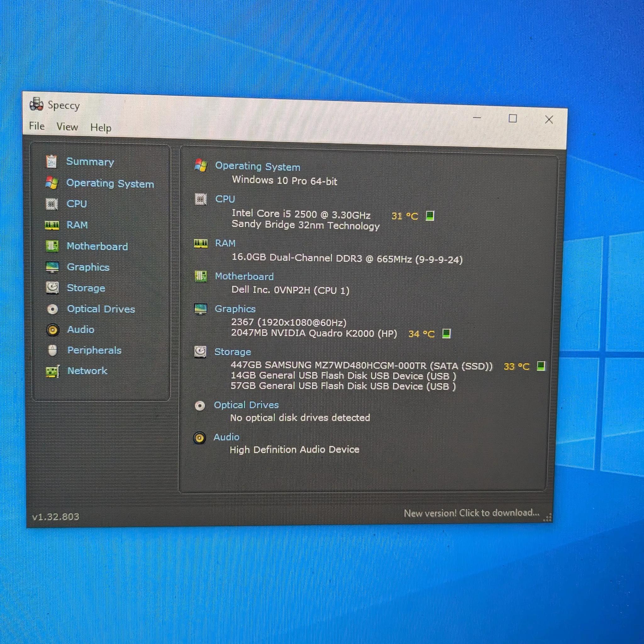This screenshot has width=644, height=644.
Task: Open the Motherboard section in sidebar
Action: (x=97, y=246)
